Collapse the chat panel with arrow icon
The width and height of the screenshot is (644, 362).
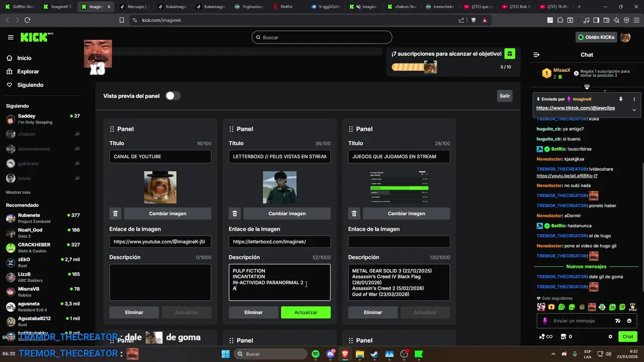536,55
